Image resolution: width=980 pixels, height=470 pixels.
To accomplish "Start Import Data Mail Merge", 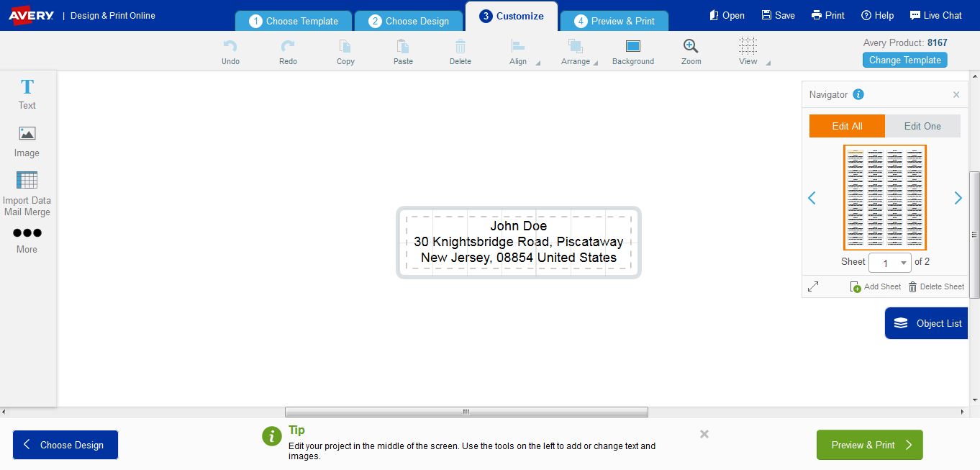I will [27, 194].
